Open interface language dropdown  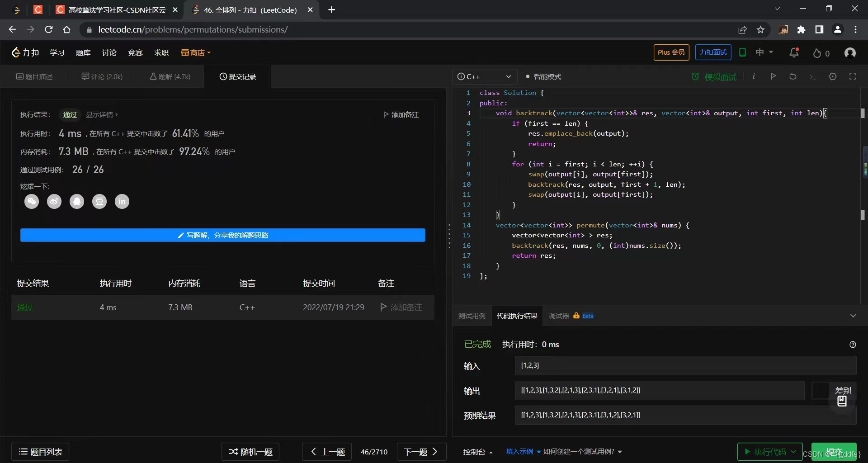click(764, 52)
